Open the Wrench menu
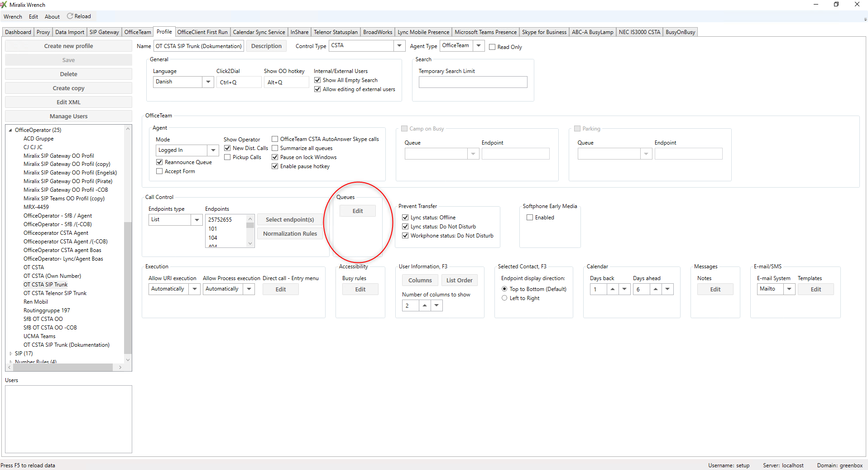Screen dimensions: 868x470 click(x=13, y=17)
